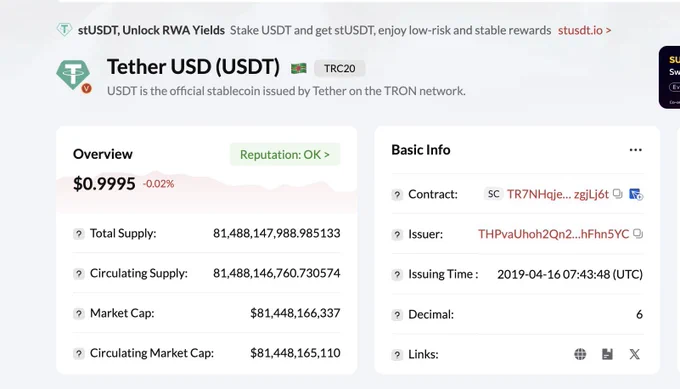Click the Issuing Time help question mark
The height and width of the screenshot is (389, 680).
click(x=397, y=275)
